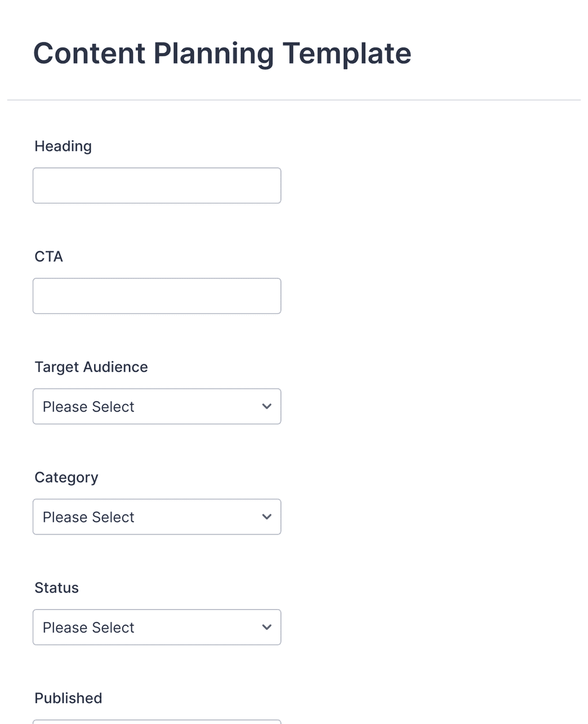
Task: Select Please Select text in Status
Action: (x=87, y=627)
